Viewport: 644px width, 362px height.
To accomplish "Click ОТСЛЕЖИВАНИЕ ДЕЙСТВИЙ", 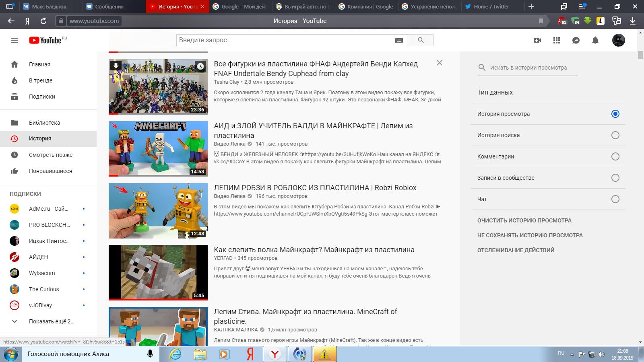I will pos(516,250).
